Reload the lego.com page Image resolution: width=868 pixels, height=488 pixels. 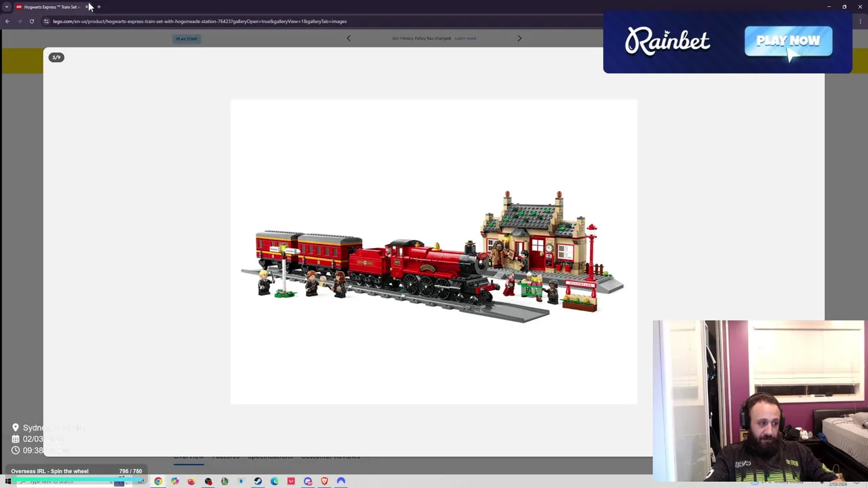pyautogui.click(x=31, y=21)
